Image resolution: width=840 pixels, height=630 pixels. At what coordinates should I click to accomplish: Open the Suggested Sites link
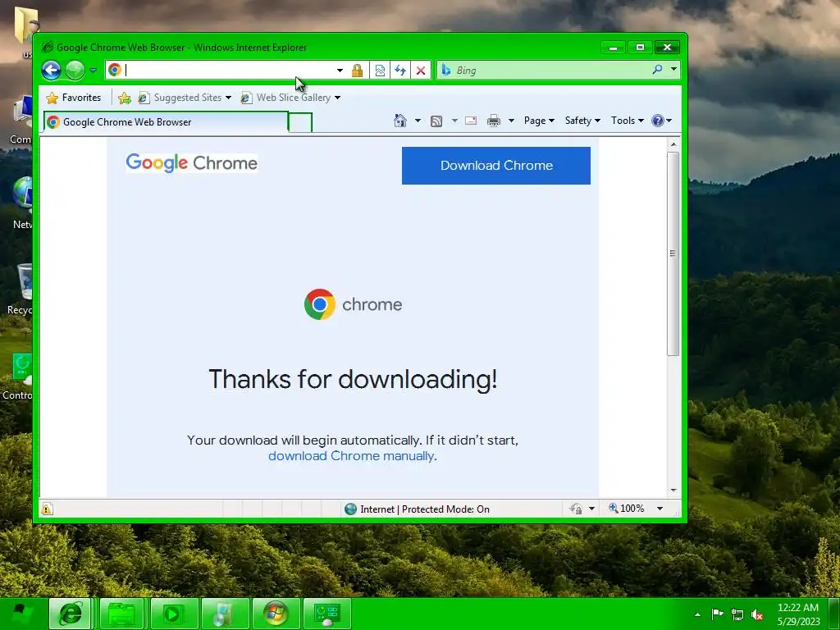tap(185, 98)
